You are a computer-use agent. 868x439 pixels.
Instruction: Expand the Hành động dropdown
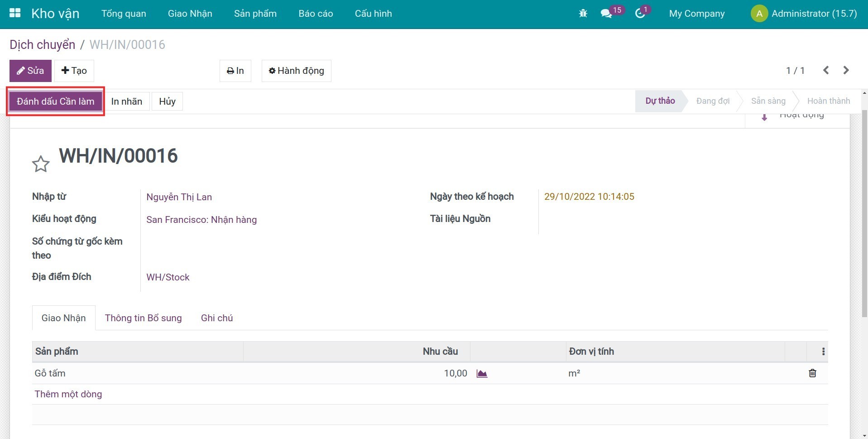pos(296,71)
